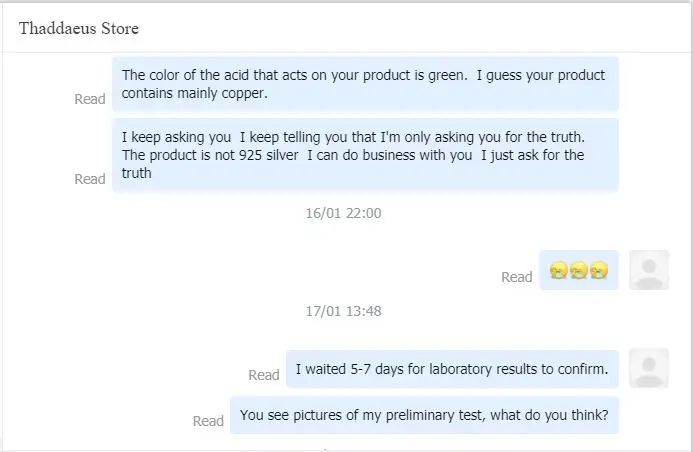Screen dimensions: 693x452
Task: Click the 16/01 22:00 timestamp
Action: (343, 213)
